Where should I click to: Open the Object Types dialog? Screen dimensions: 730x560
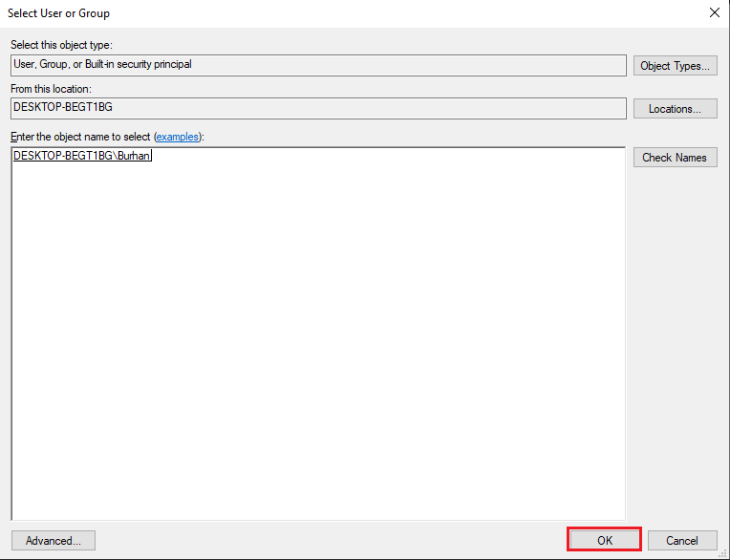click(x=675, y=66)
